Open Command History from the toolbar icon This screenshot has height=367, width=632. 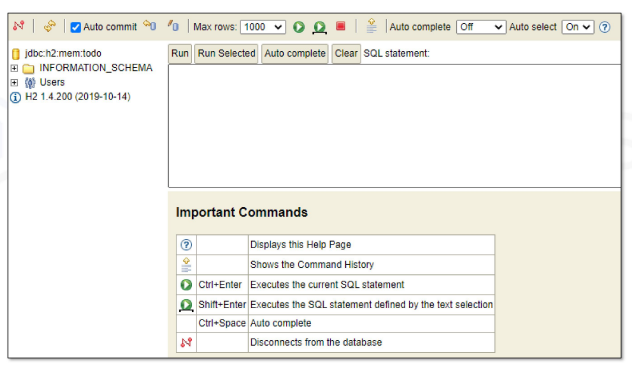[372, 26]
